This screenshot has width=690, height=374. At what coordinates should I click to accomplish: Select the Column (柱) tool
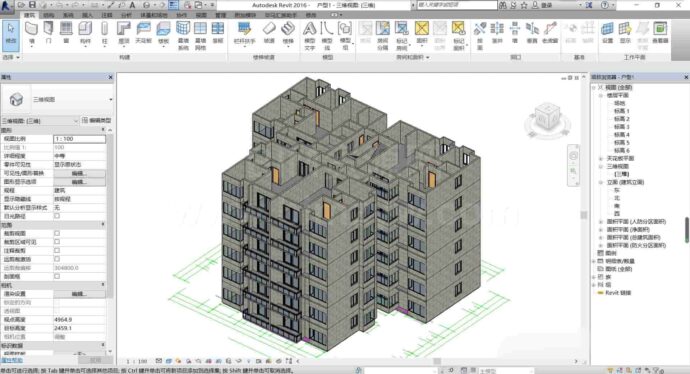coord(104,33)
